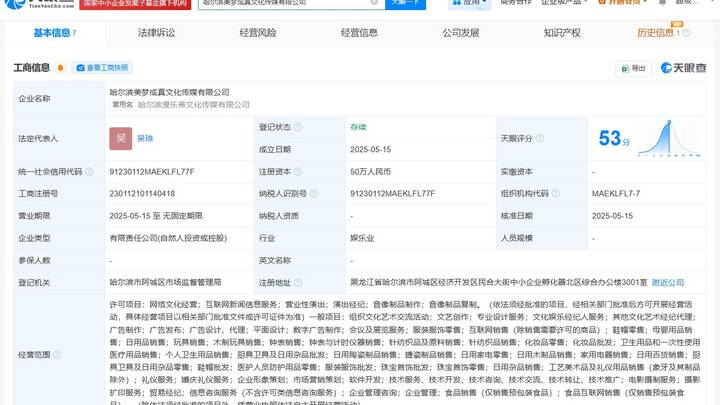The height and width of the screenshot is (405, 720).
Task: Open the 查看工商快照 snapshot button
Action: pos(102,68)
